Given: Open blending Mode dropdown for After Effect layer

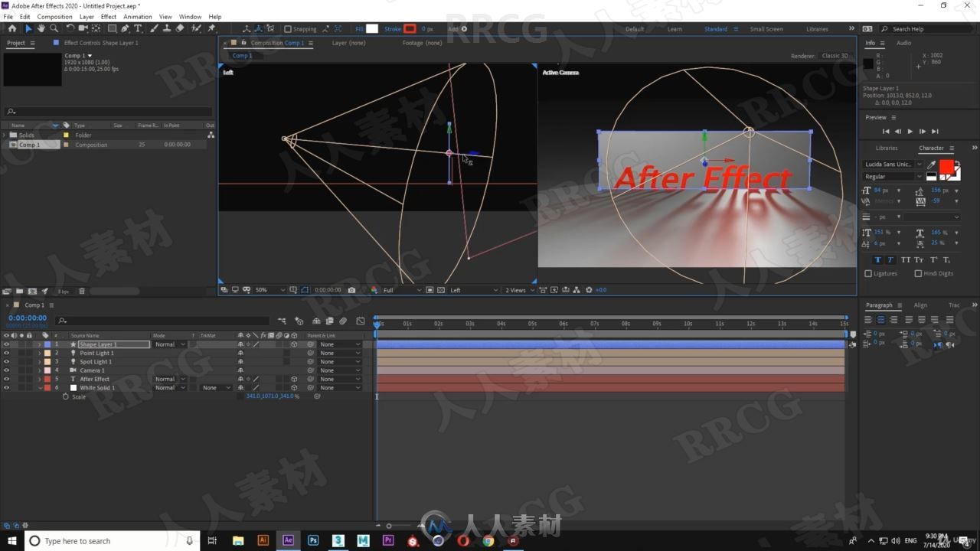Looking at the screenshot, I should 169,379.
